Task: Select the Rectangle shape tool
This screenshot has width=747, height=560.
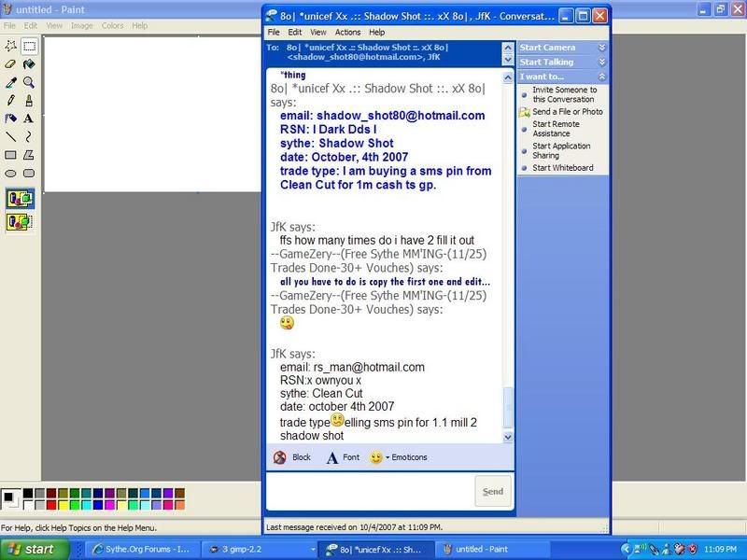Action: pyautogui.click(x=10, y=155)
